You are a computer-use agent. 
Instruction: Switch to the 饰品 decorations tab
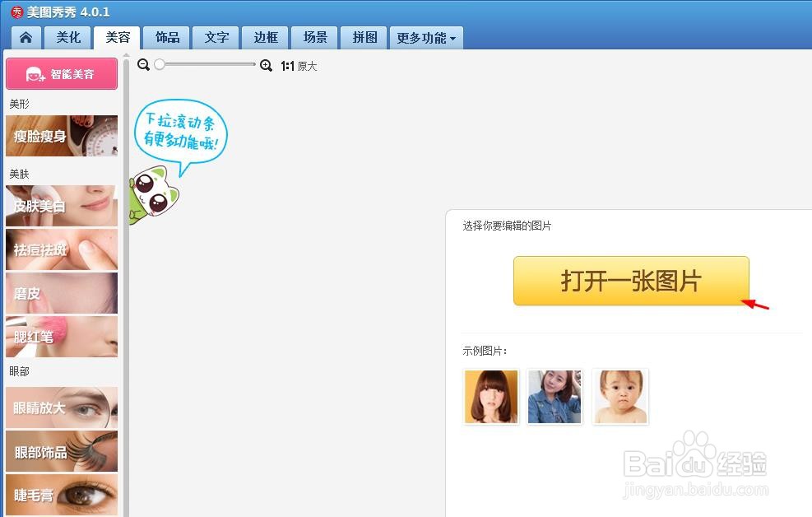click(x=166, y=37)
